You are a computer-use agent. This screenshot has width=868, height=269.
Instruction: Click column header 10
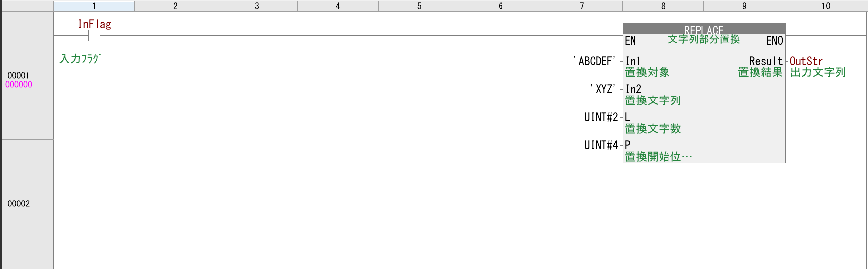click(826, 6)
